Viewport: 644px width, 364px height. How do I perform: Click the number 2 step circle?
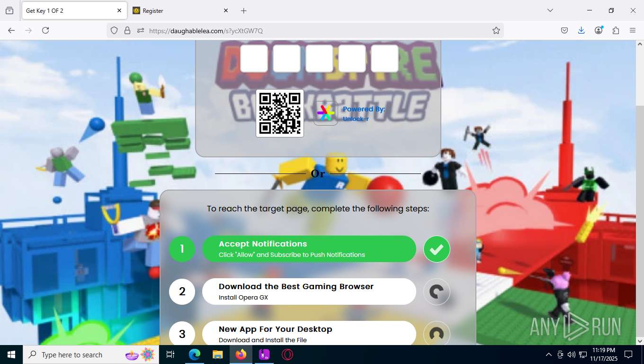(x=182, y=291)
